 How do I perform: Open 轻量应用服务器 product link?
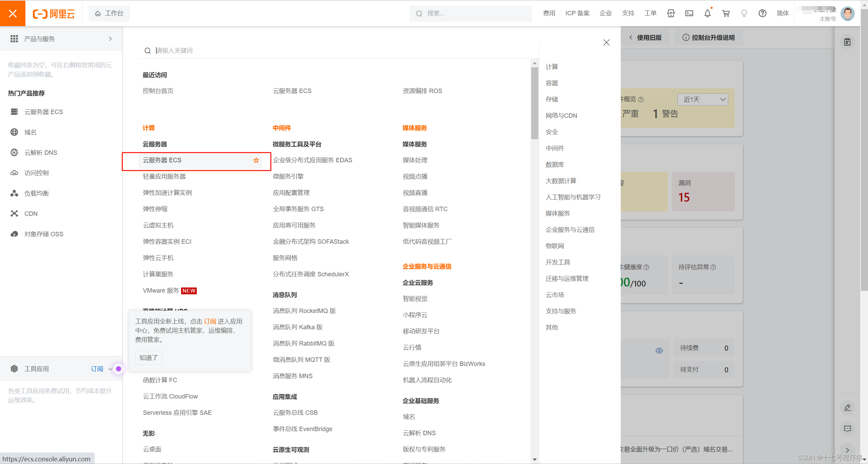(164, 177)
